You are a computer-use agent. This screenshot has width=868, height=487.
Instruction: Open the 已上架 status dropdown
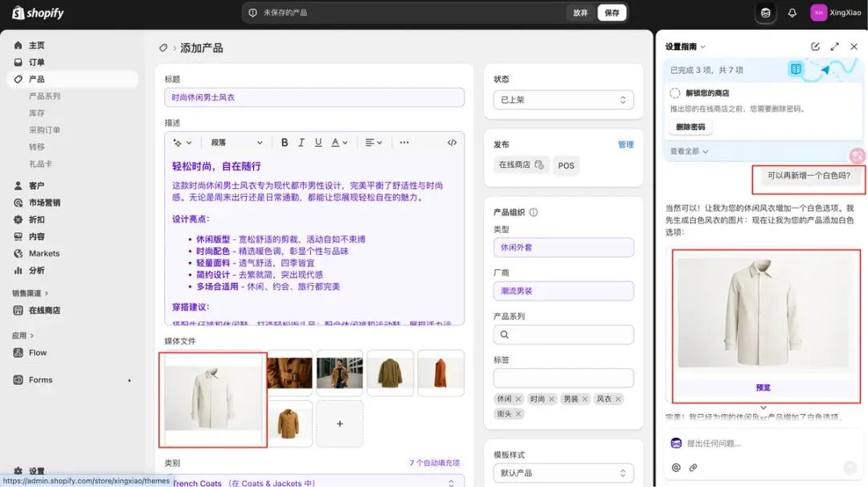pyautogui.click(x=563, y=100)
